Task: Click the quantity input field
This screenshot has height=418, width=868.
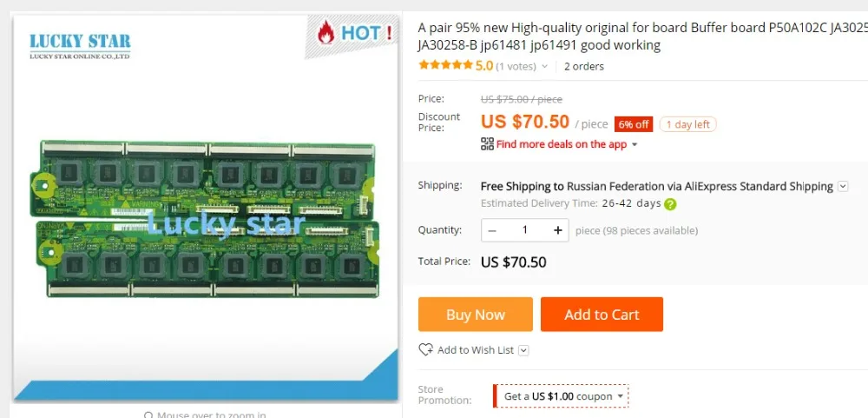Action: click(x=524, y=230)
